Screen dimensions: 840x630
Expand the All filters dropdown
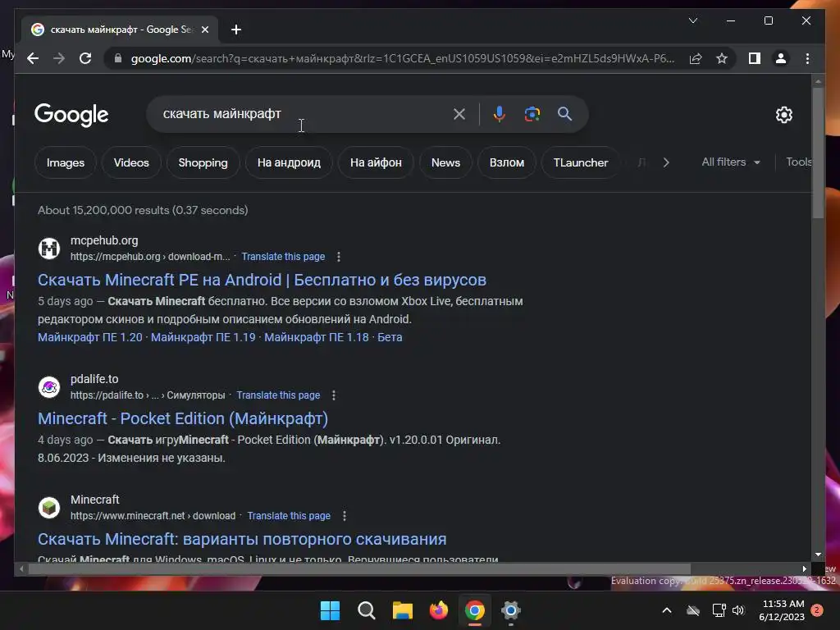tap(731, 162)
